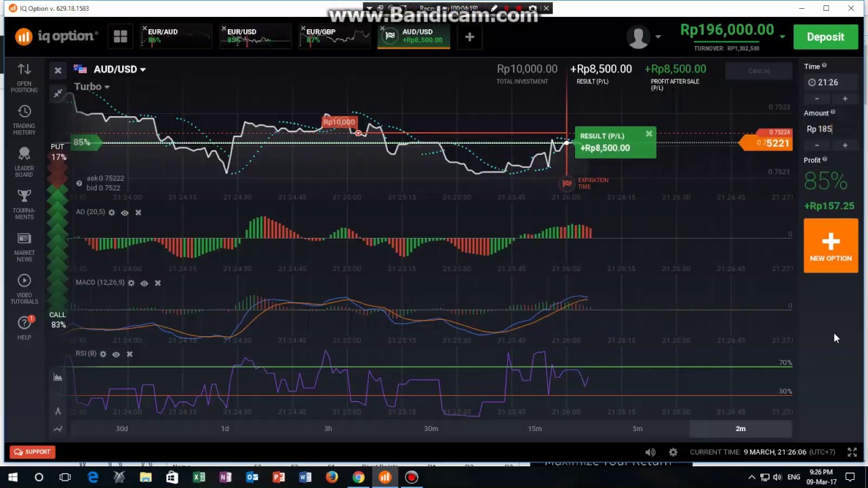The height and width of the screenshot is (488, 868).
Task: Decrease expiration time with minus
Action: [x=816, y=99]
